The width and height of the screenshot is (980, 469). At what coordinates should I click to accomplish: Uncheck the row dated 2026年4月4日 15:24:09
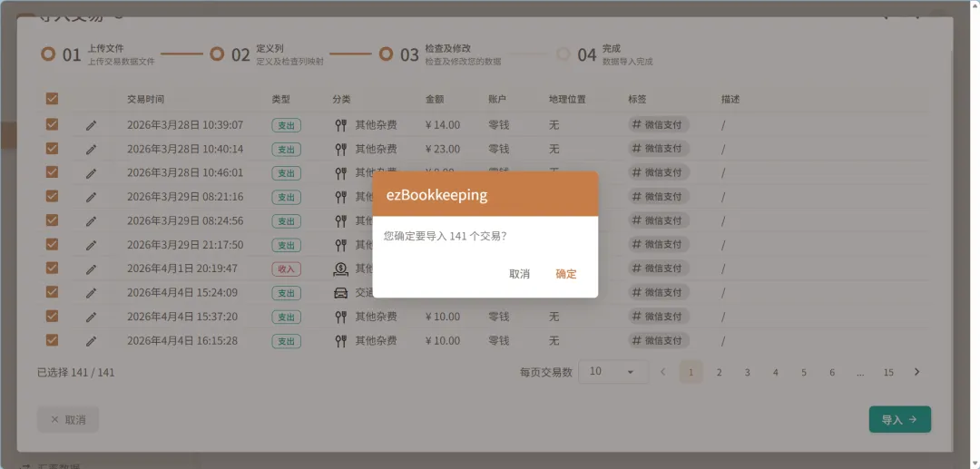click(x=52, y=292)
